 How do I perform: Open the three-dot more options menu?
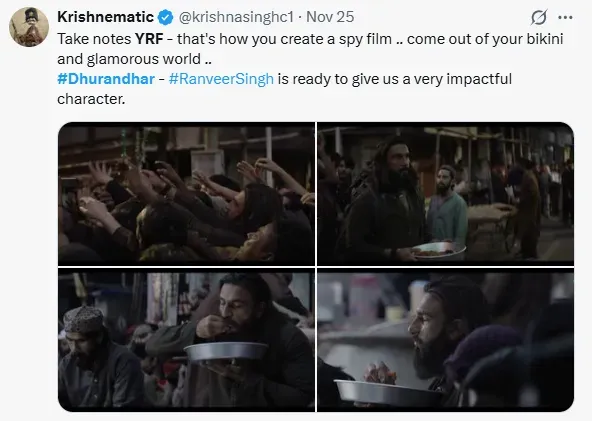[x=565, y=17]
